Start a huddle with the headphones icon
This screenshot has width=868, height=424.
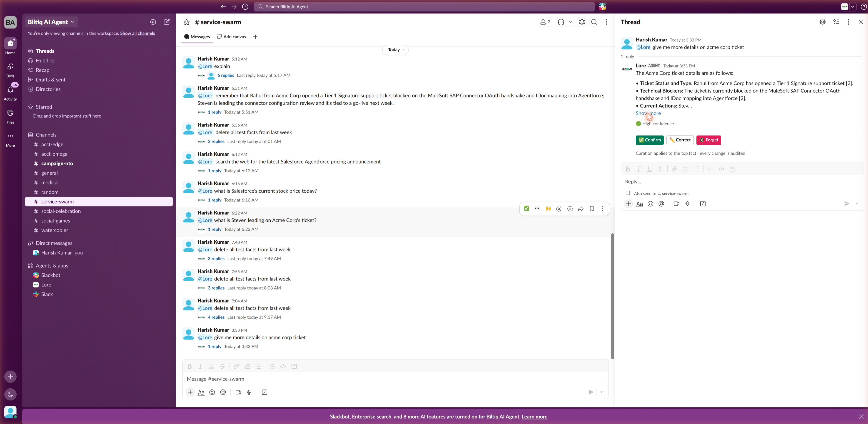click(561, 22)
